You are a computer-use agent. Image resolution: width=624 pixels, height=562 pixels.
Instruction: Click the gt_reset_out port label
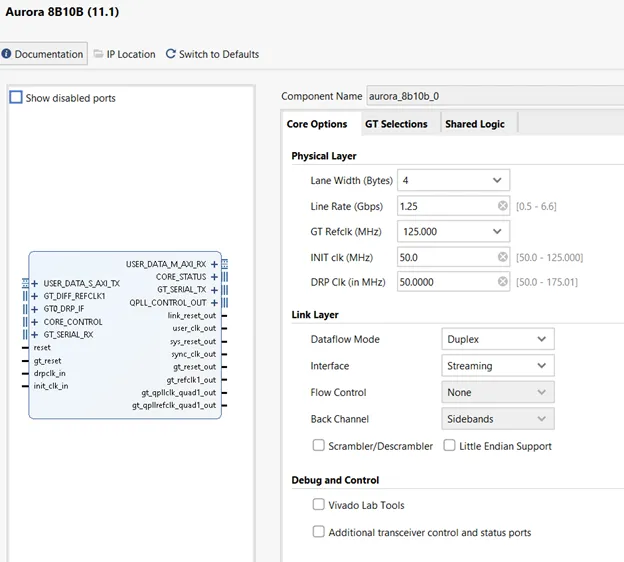pyautogui.click(x=195, y=367)
